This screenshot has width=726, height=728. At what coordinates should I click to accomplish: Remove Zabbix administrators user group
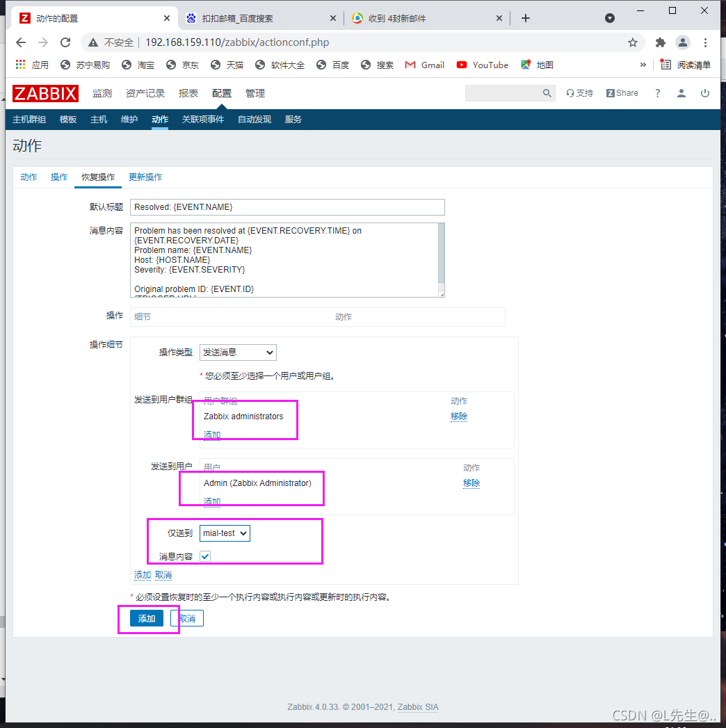point(459,416)
